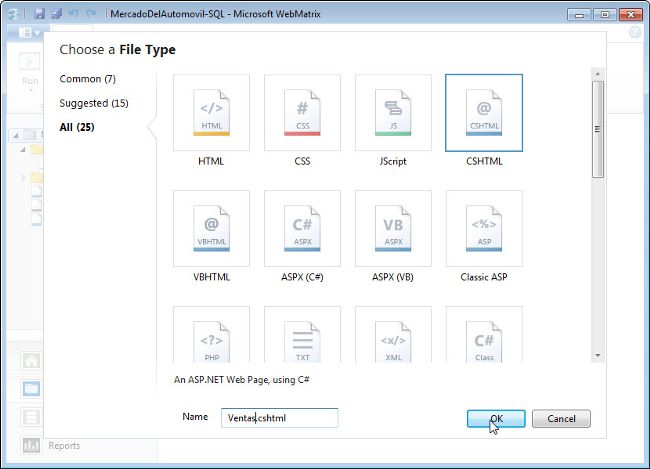
Task: Close the WebMatrix window
Action: [631, 15]
